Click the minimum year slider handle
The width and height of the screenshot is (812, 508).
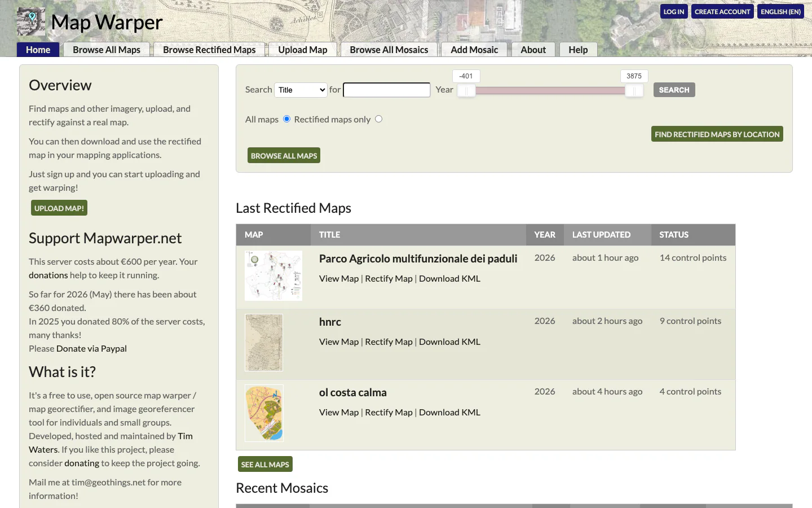466,90
